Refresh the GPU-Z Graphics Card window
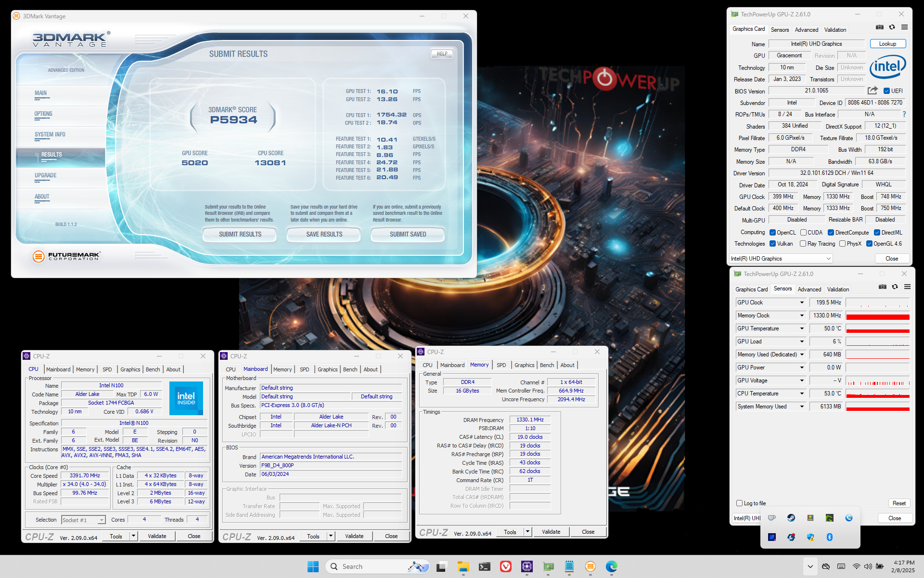Image resolution: width=924 pixels, height=578 pixels. (x=892, y=27)
